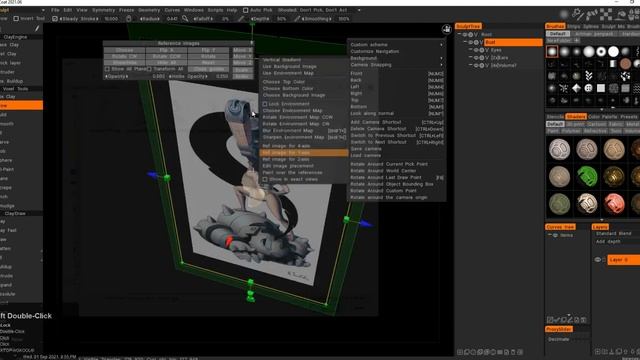Switch to the Shaders tab
The height and width of the screenshot is (360, 640).
(576, 117)
